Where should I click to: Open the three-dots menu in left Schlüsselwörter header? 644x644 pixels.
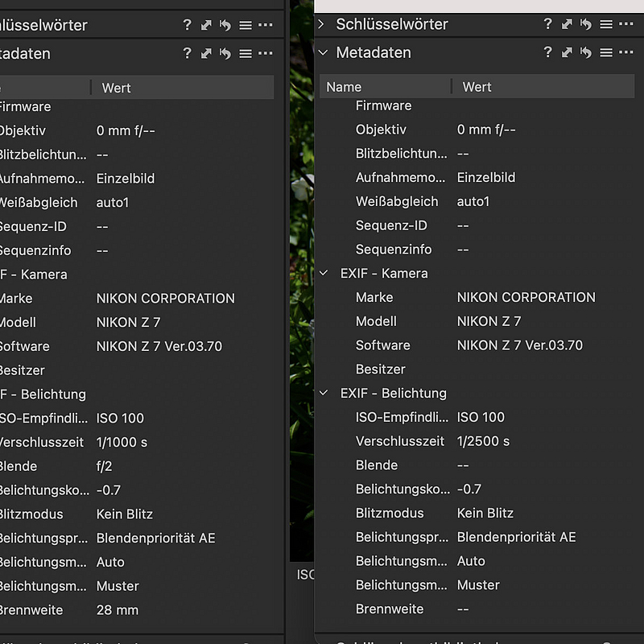point(266,25)
